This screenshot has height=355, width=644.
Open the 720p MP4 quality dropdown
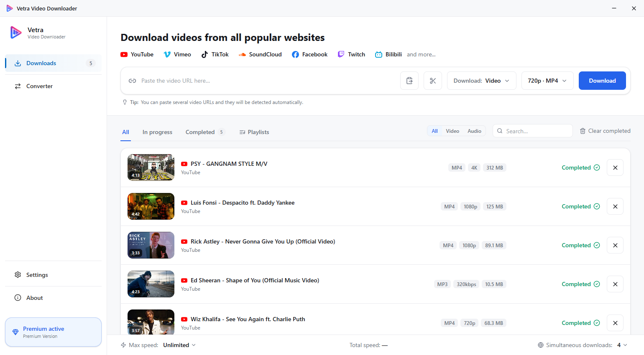click(547, 81)
